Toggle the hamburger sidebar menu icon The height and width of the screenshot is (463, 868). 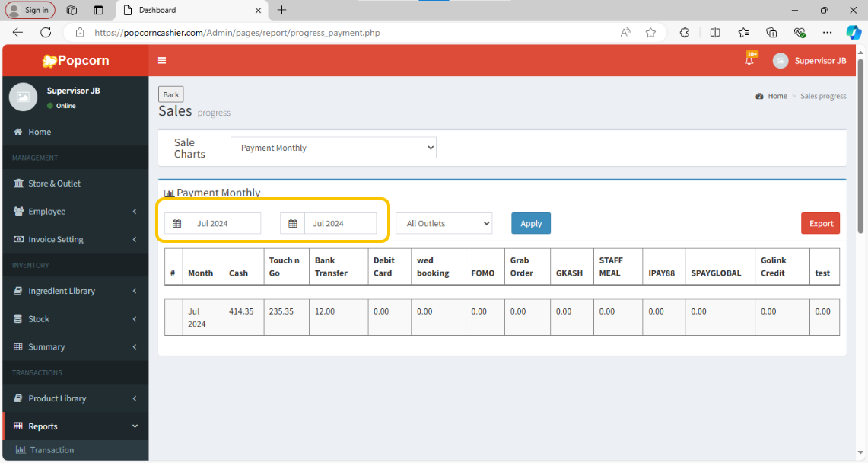click(162, 60)
